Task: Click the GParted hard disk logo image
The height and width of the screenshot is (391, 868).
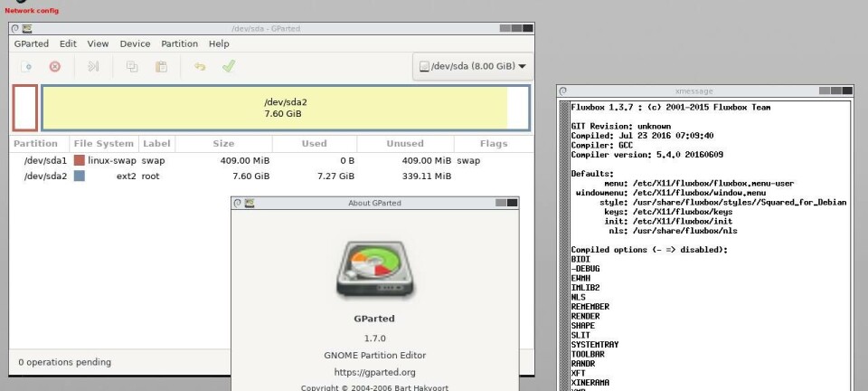Action: pos(374,269)
